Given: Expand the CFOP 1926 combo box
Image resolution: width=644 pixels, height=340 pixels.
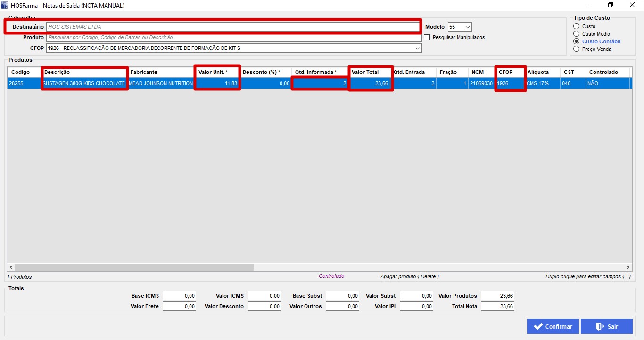Looking at the screenshot, I should pyautogui.click(x=418, y=48).
